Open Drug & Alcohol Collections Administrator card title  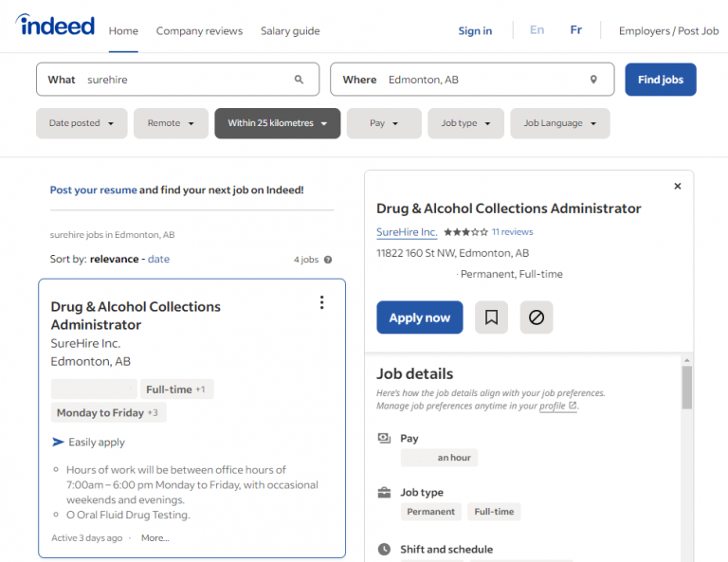[136, 316]
